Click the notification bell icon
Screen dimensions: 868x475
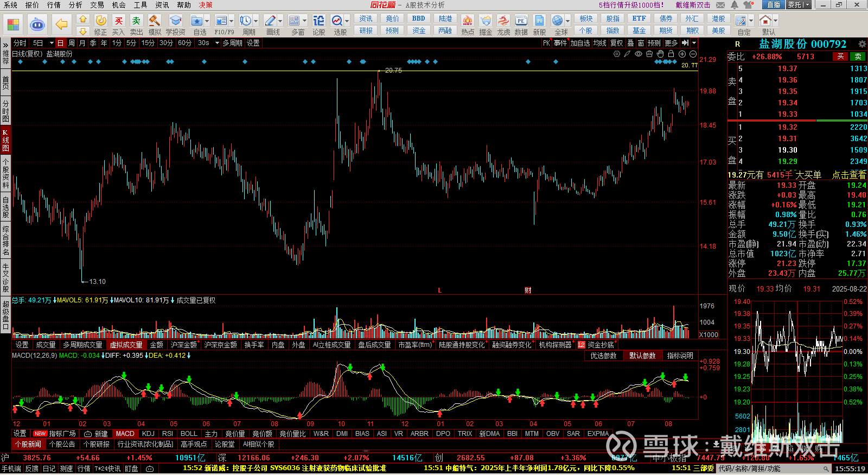tap(734, 5)
